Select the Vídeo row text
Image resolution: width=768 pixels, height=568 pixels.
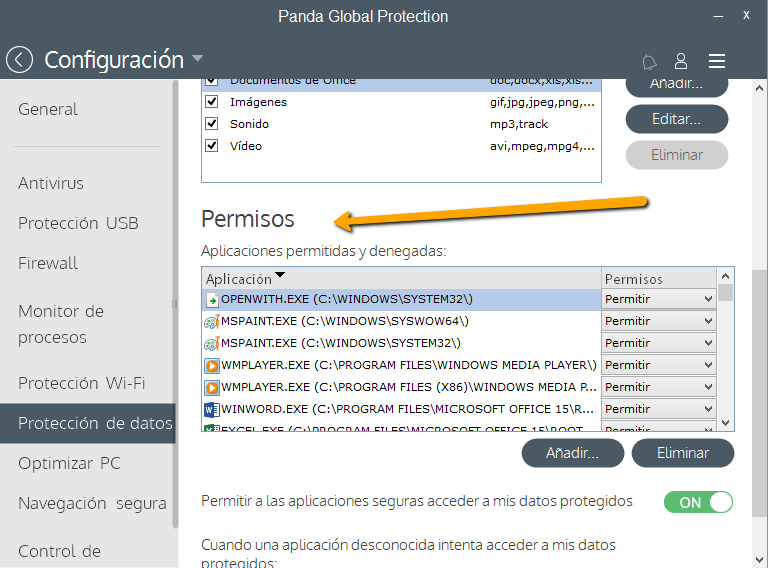coord(246,146)
